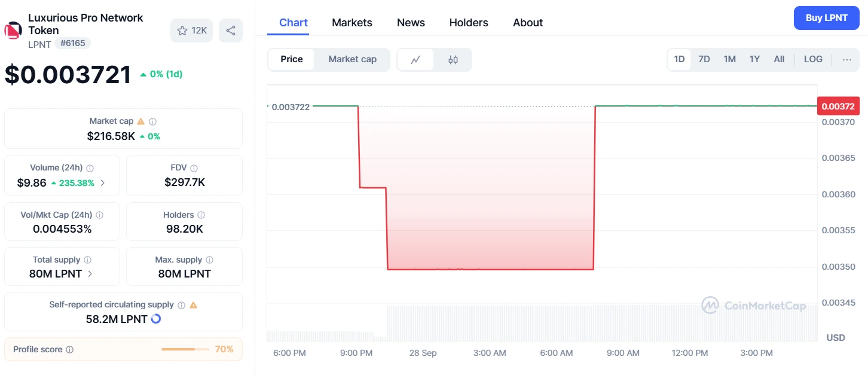The width and height of the screenshot is (868, 378).
Task: Show Self-reported circulating supply info icon
Action: click(182, 305)
